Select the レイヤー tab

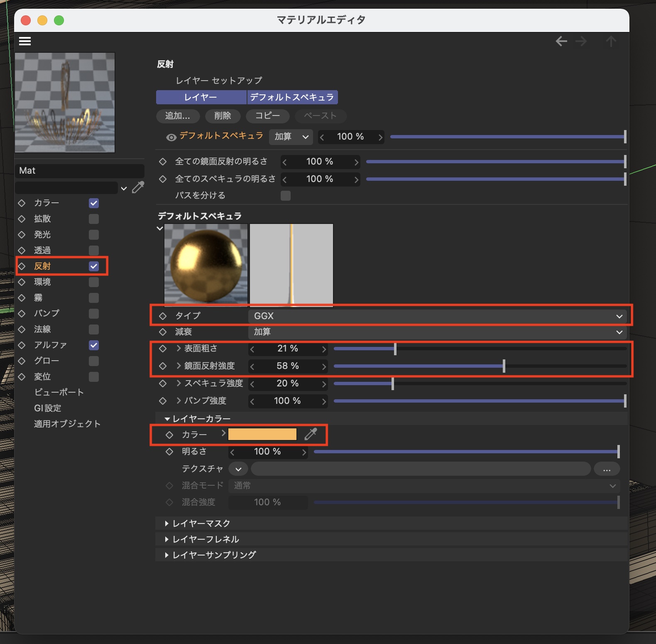pyautogui.click(x=201, y=97)
